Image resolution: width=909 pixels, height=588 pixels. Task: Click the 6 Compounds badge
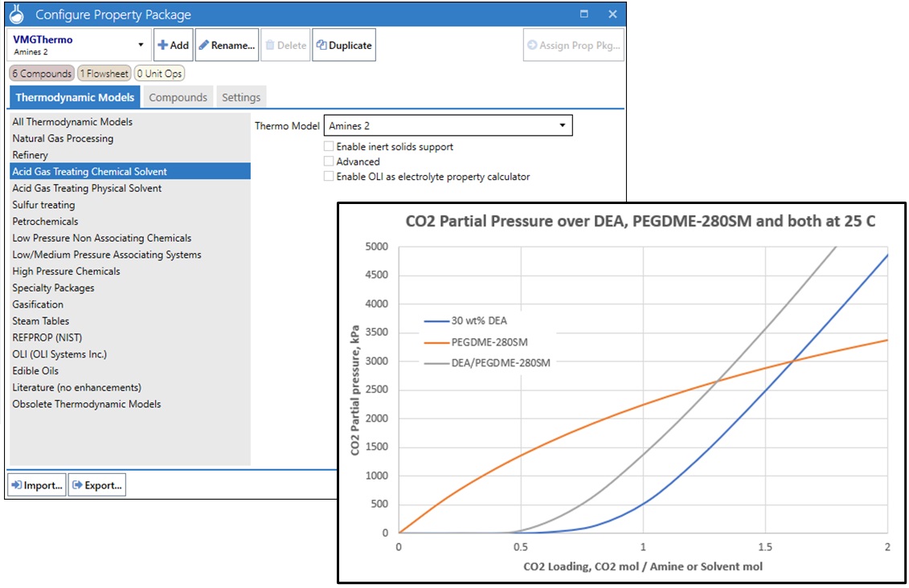point(42,74)
